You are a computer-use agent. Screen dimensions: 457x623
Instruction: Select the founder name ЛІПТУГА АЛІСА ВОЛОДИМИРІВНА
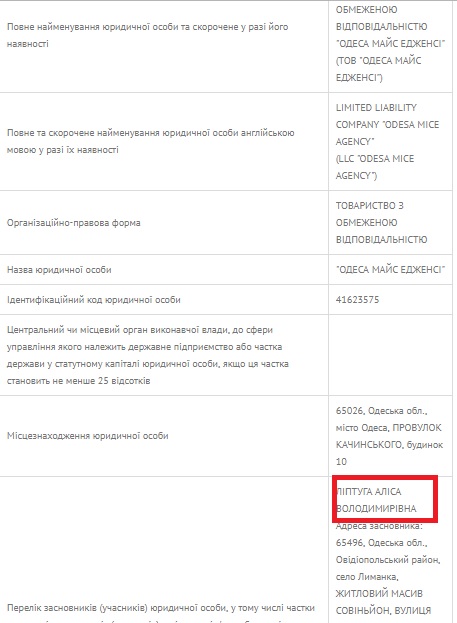pyautogui.click(x=376, y=500)
